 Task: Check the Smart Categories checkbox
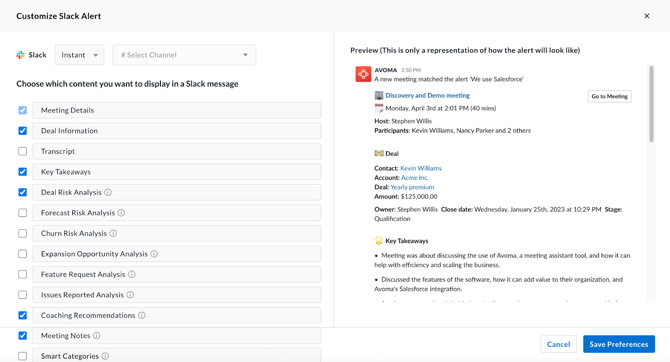tap(23, 356)
